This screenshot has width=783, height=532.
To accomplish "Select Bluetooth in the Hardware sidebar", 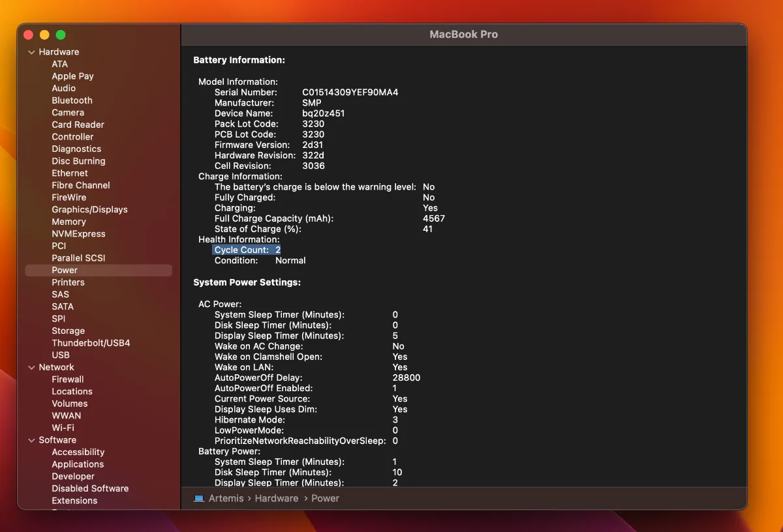I will coord(72,100).
